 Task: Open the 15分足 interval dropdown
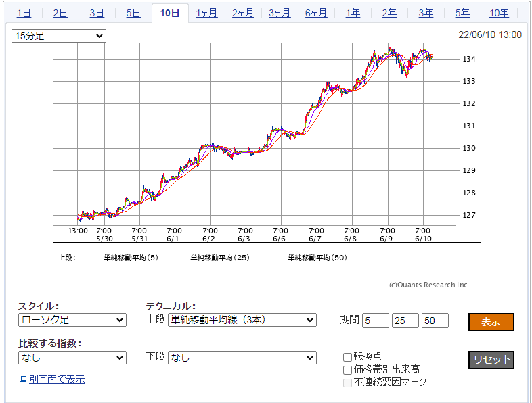coord(59,36)
